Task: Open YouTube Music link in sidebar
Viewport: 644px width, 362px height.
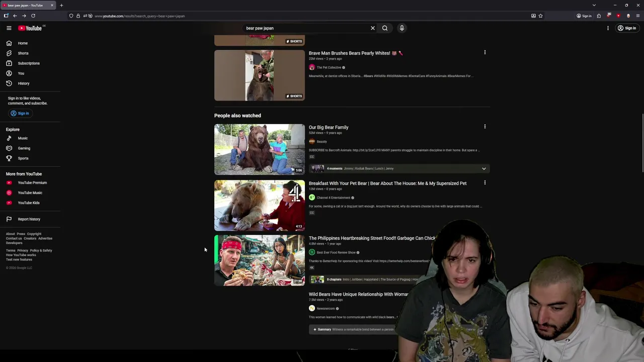Action: click(30, 193)
